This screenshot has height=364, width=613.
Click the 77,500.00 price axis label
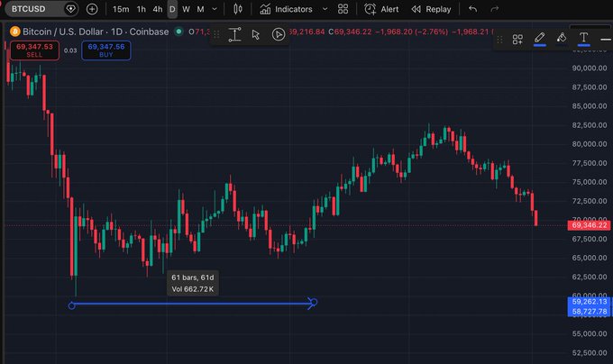click(590, 163)
